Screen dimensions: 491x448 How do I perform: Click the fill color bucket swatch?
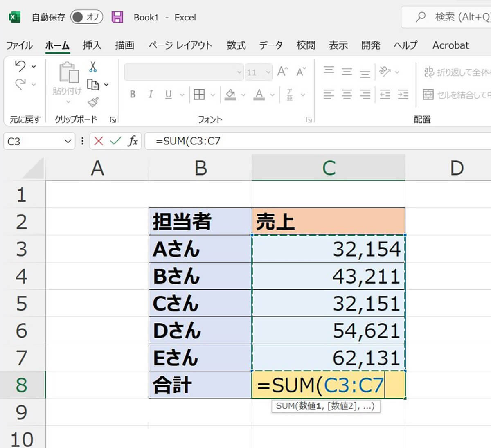tap(230, 95)
